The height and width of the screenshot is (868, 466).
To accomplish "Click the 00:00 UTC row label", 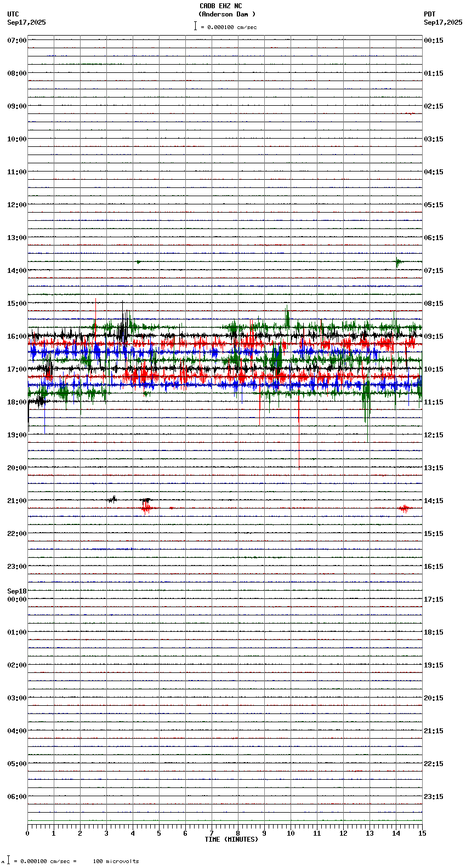I will pos(17,599).
